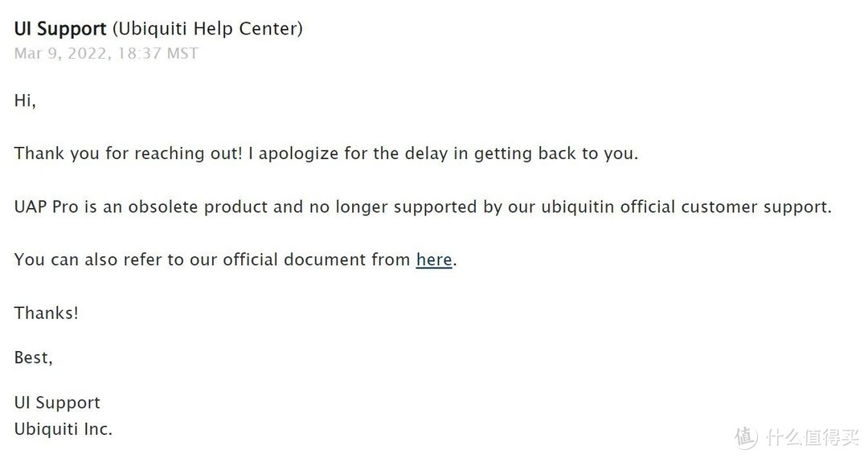Click the "Hi," greeting line

point(25,101)
